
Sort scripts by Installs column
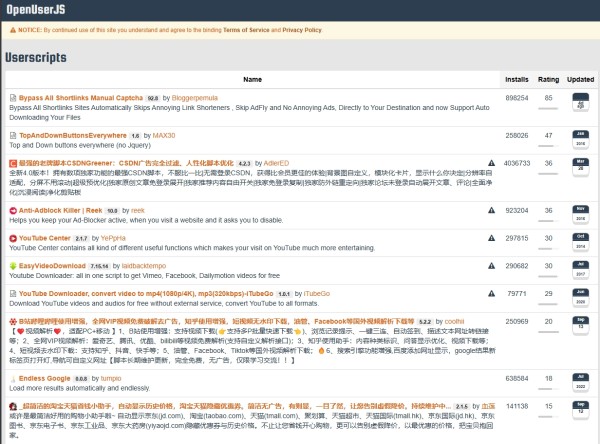(x=517, y=80)
